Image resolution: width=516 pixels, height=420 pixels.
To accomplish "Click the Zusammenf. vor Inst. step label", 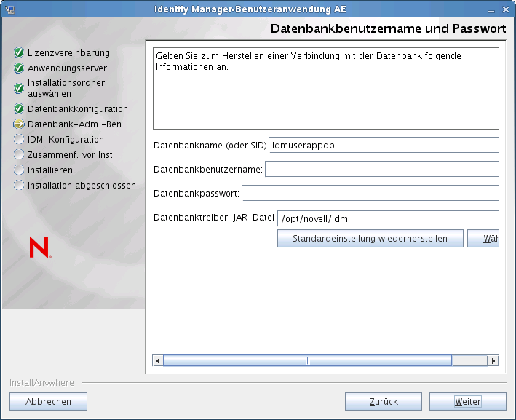I will [71, 155].
